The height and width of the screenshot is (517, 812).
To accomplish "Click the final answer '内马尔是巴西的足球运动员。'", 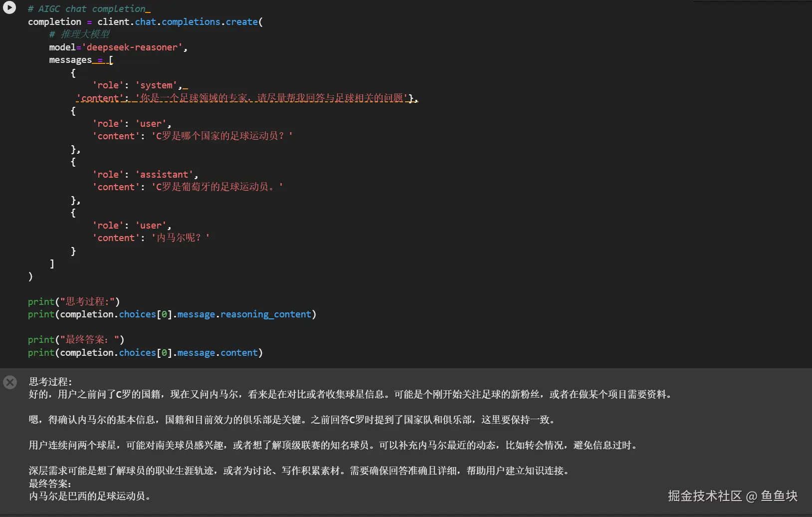I will click(x=90, y=497).
